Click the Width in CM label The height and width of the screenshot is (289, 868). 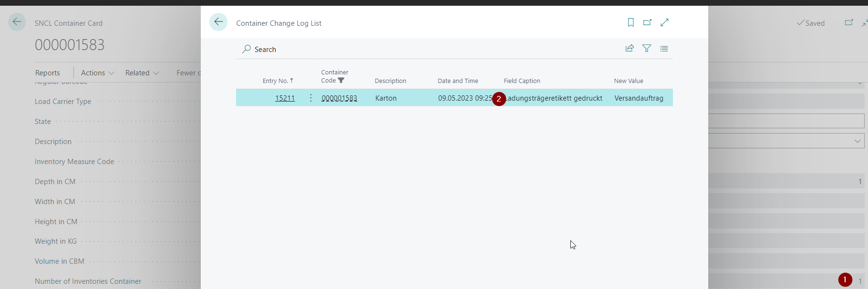[x=55, y=201]
